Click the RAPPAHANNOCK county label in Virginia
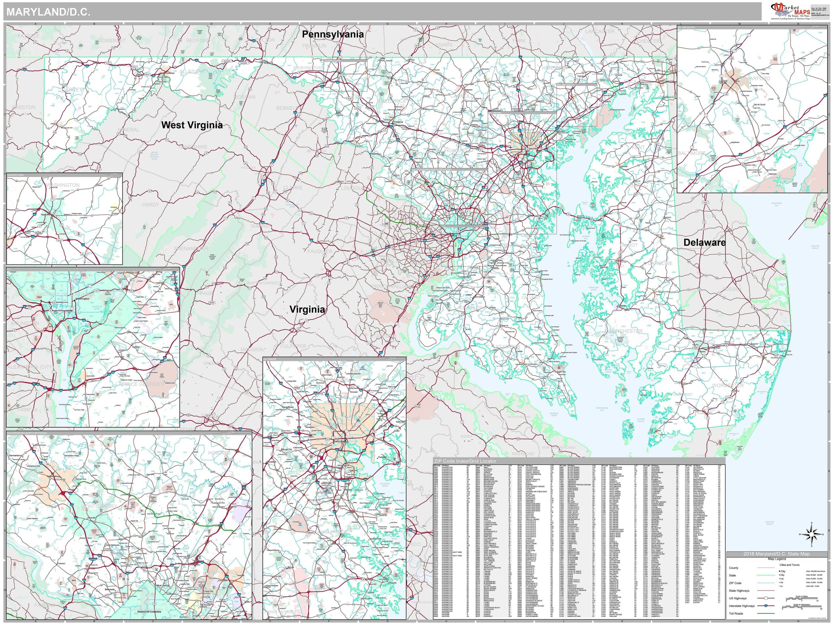Screen dimensions: 840x630 click(x=264, y=283)
